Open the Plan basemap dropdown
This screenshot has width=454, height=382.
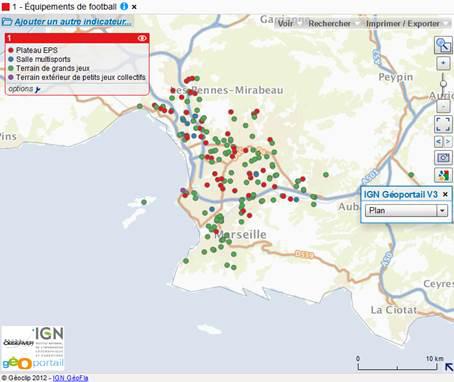point(406,211)
